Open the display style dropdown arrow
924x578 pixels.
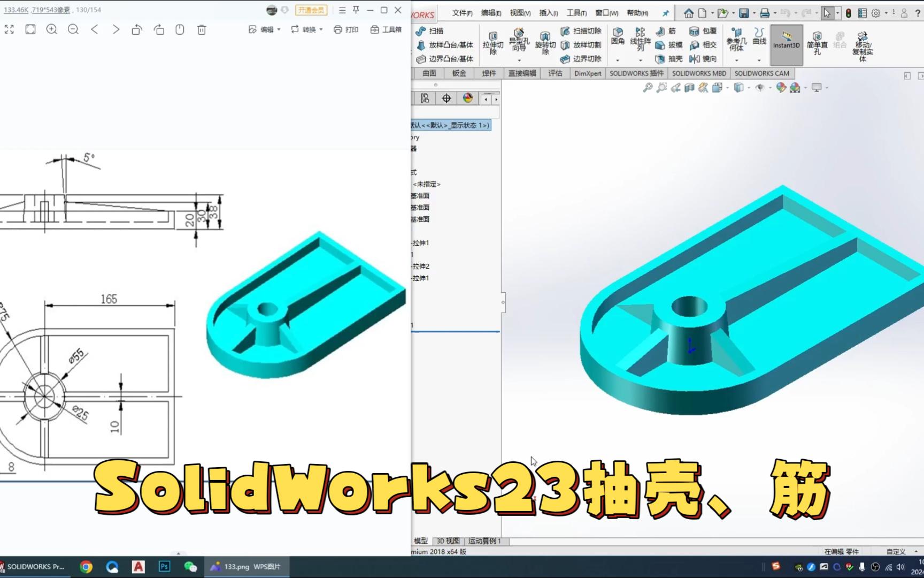tap(749, 88)
